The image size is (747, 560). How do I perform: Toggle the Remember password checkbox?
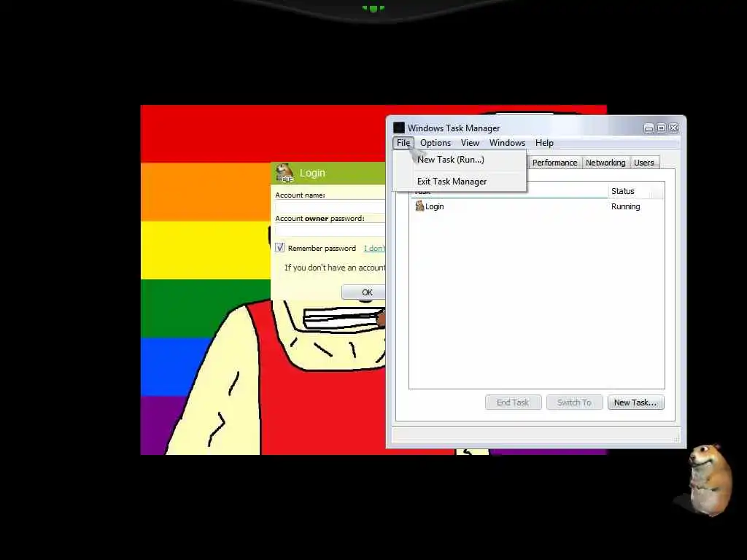click(279, 248)
